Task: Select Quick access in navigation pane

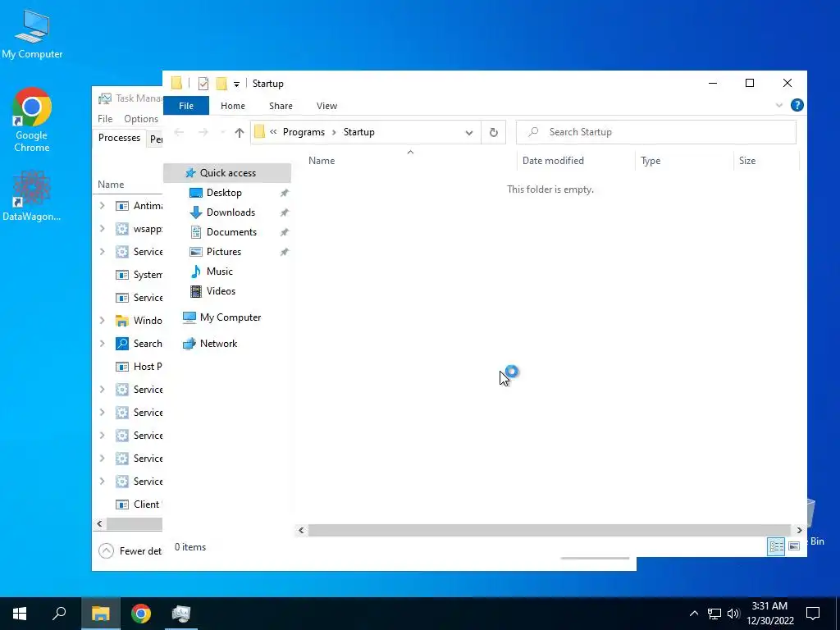Action: click(x=227, y=173)
